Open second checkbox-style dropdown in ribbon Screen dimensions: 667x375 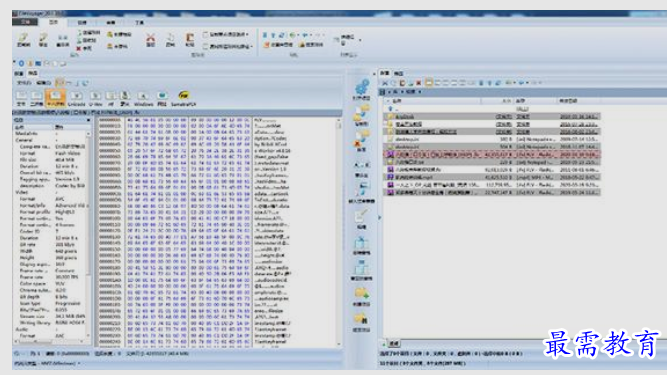click(228, 46)
